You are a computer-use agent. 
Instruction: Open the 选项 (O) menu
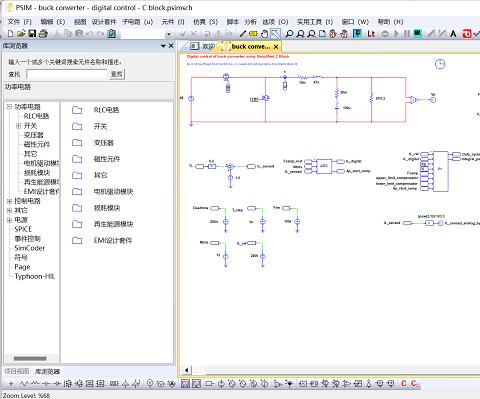tap(275, 22)
